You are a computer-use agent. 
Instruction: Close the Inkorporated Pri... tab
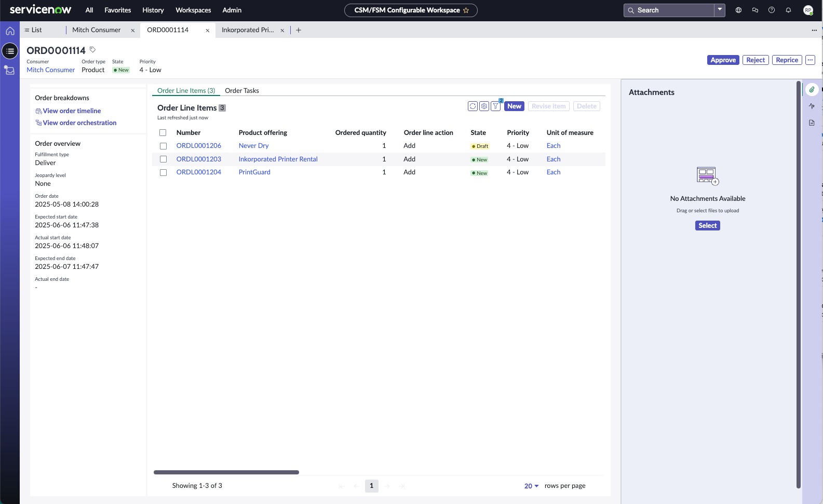coord(282,30)
